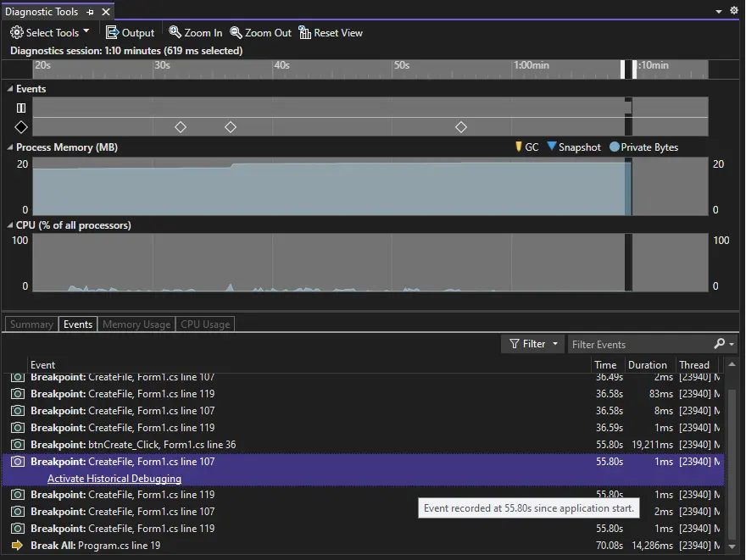Open the Filter dropdown

(532, 344)
